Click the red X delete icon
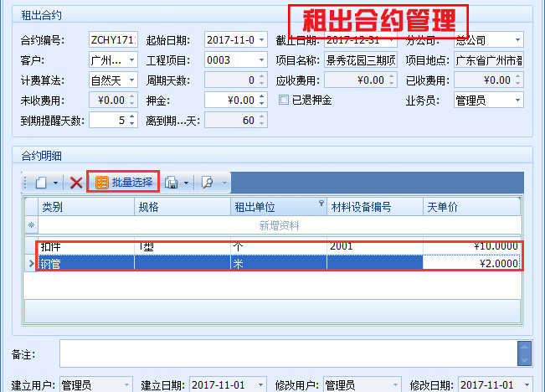This screenshot has width=545, height=392. click(76, 182)
